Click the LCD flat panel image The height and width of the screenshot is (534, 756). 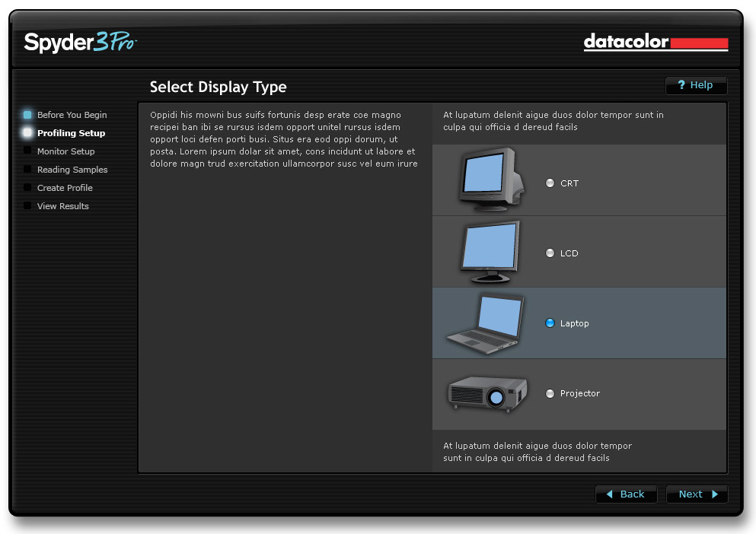(490, 252)
